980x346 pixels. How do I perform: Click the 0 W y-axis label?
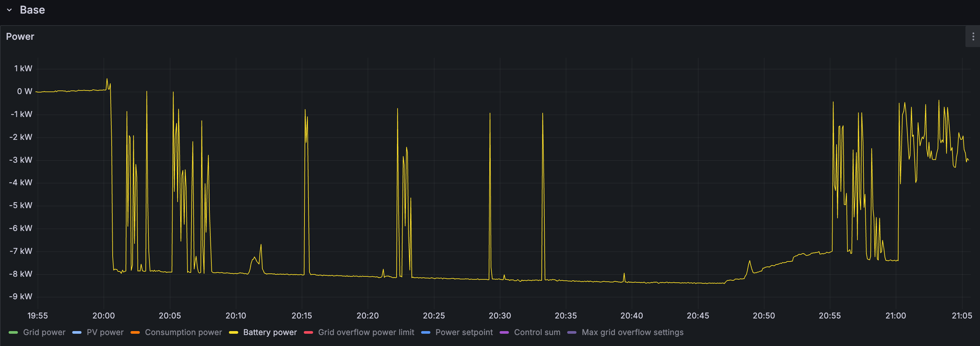[25, 91]
